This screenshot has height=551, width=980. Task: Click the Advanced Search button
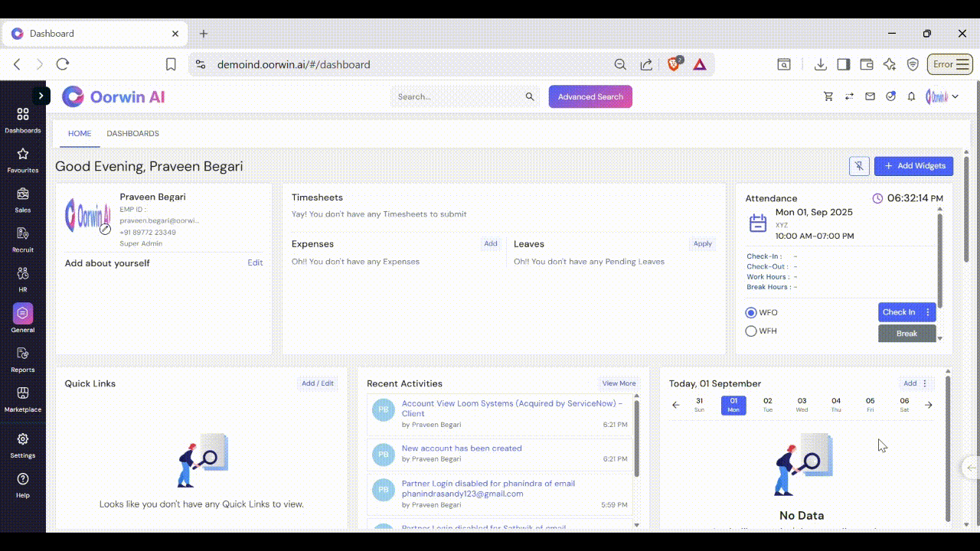click(590, 96)
